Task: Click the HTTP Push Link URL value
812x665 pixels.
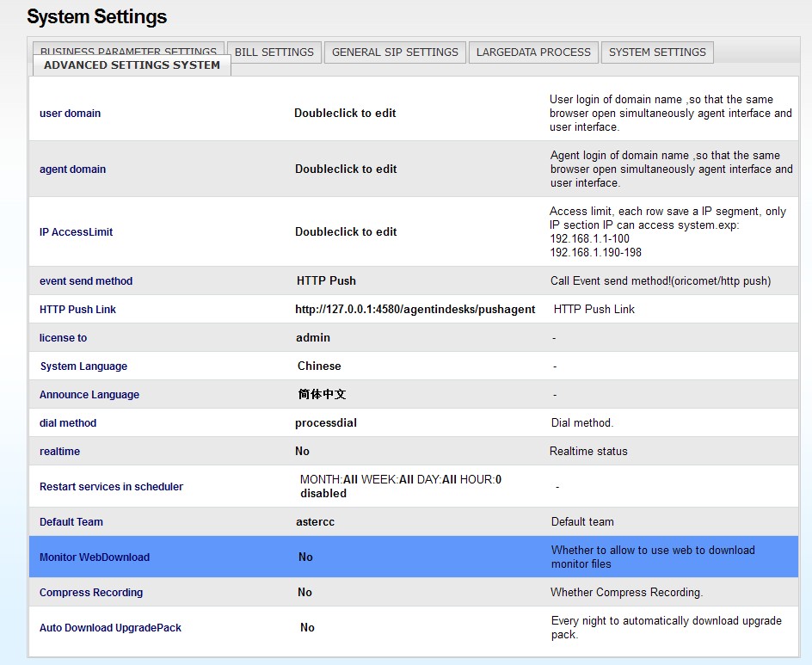Action: pyautogui.click(x=415, y=310)
